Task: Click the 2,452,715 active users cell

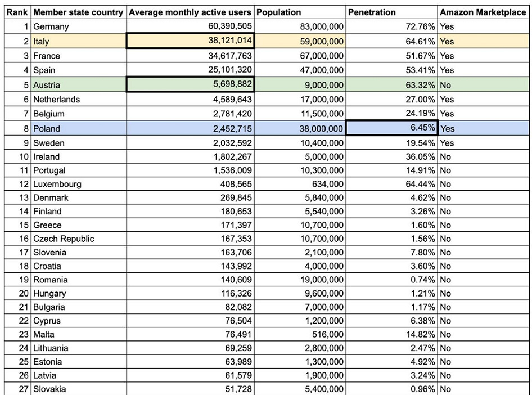Action: [x=190, y=128]
